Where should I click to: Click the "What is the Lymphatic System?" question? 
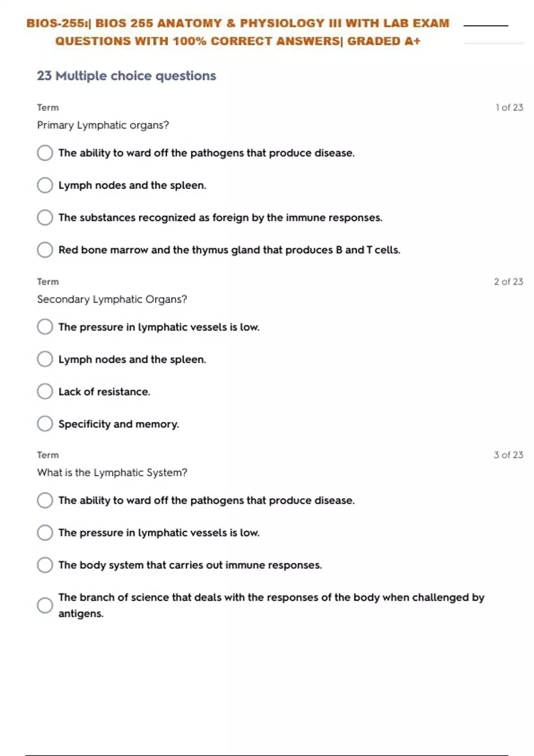point(112,472)
